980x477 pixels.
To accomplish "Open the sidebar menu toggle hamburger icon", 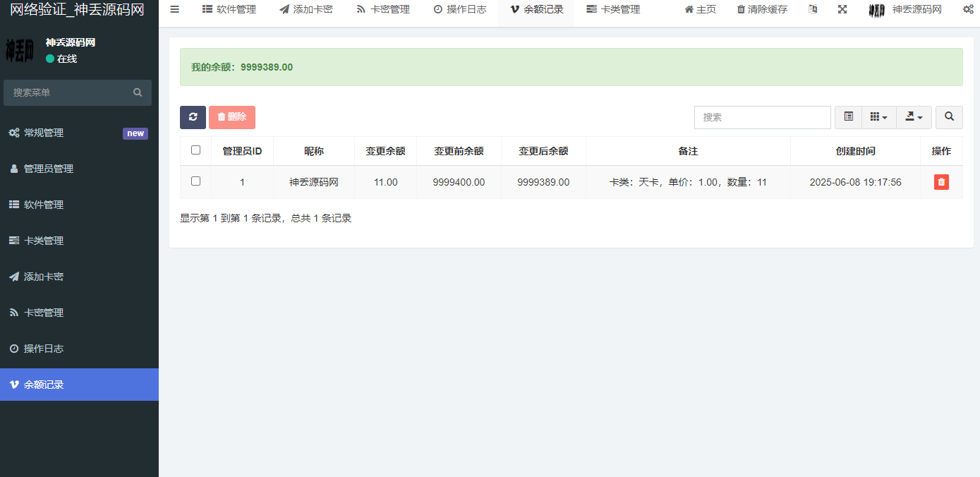I will coord(174,9).
